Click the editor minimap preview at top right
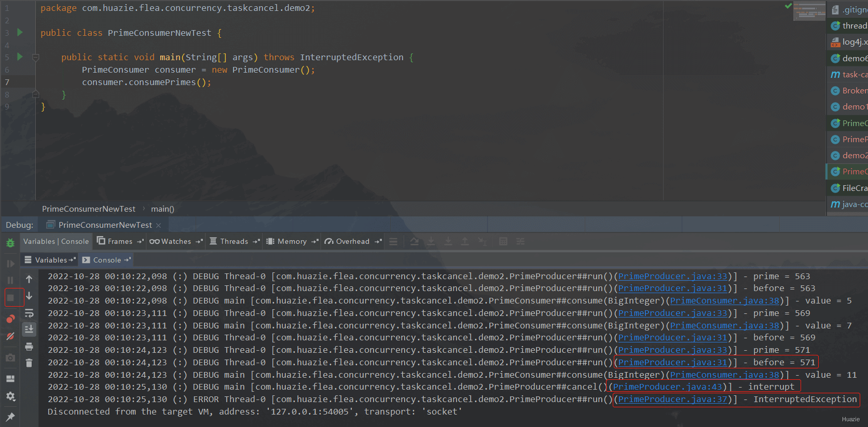The width and height of the screenshot is (868, 427). (808, 11)
